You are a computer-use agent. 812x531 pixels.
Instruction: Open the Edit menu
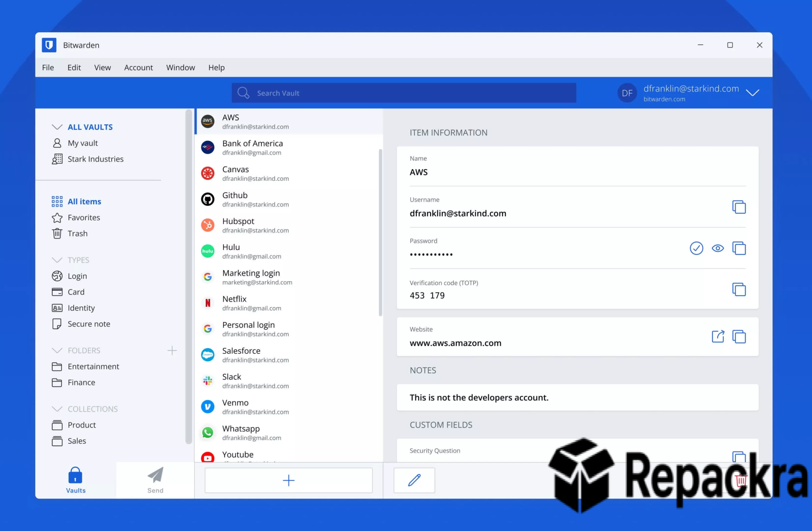[74, 67]
